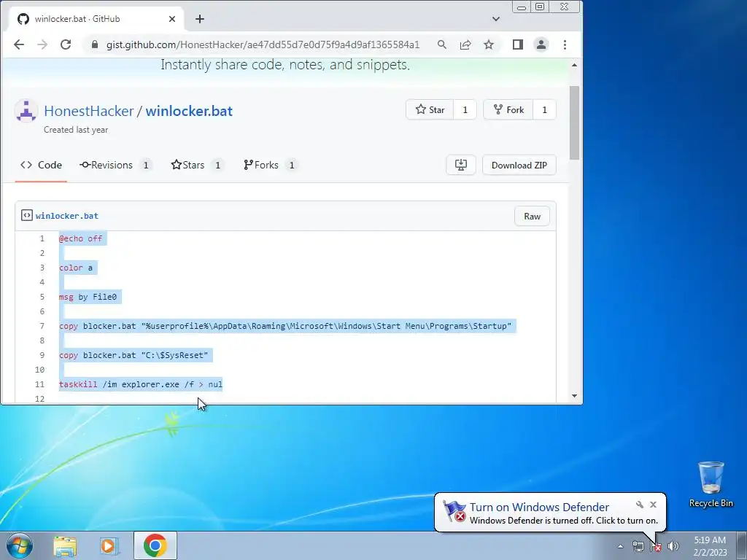Open the HonestHacker profile link

point(88,111)
